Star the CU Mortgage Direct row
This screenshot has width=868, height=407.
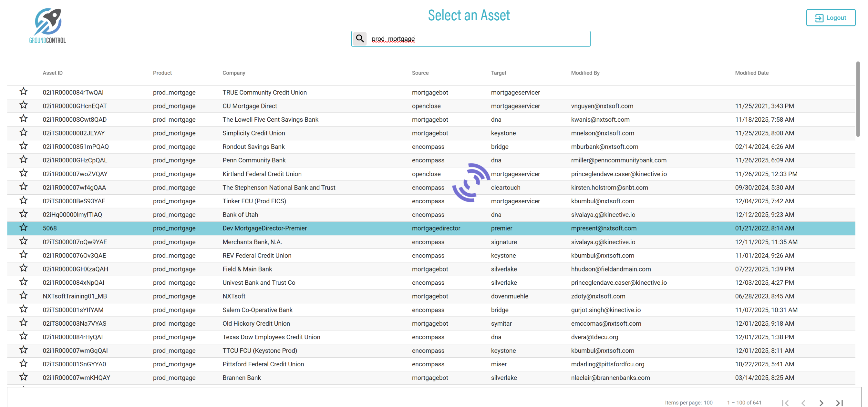pos(23,105)
